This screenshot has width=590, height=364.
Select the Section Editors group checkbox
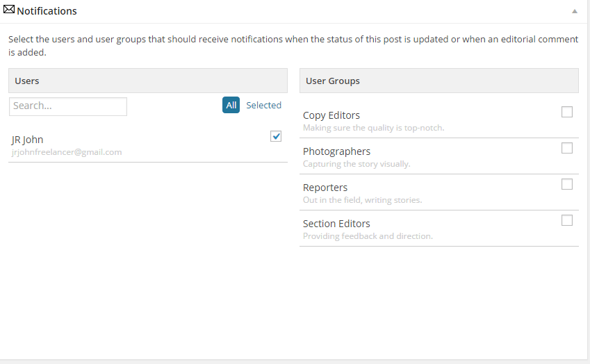point(566,220)
